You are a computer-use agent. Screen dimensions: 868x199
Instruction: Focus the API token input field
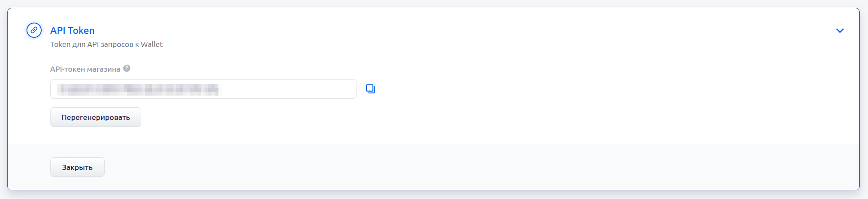point(203,89)
